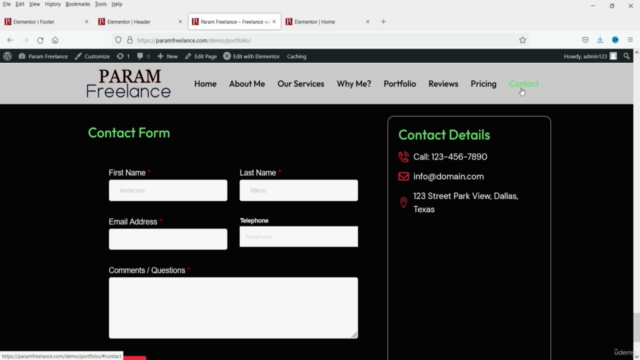Click the blue account profile icon

(615, 40)
